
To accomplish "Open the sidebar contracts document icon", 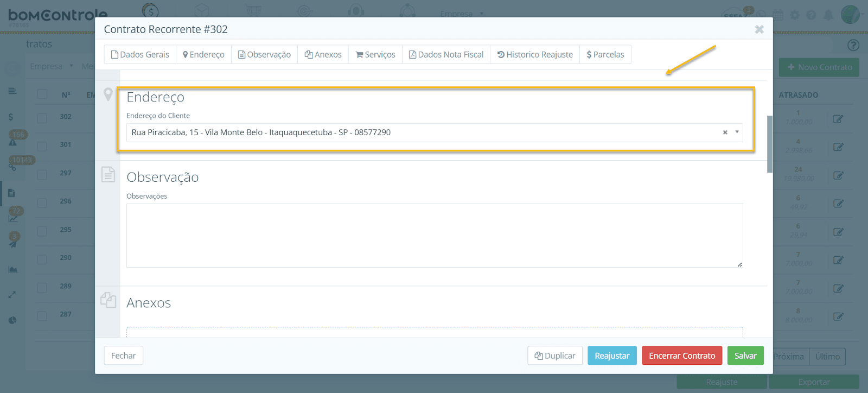I will [x=12, y=193].
